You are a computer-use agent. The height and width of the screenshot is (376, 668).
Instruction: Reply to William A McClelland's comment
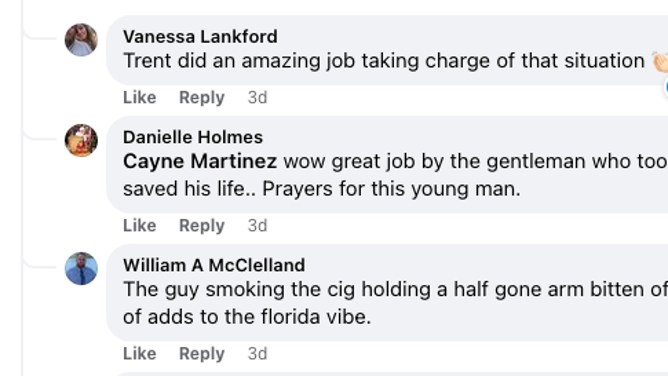click(202, 353)
